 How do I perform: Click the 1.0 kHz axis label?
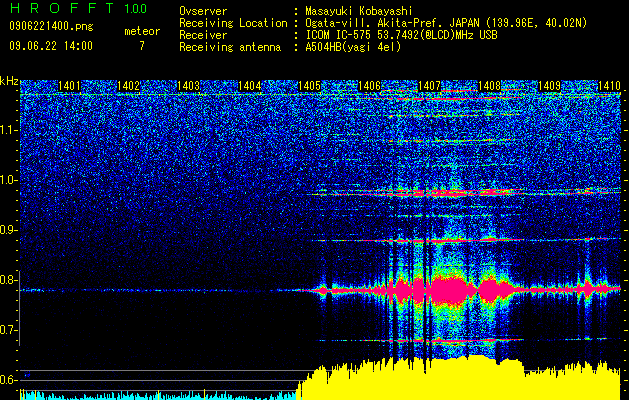[9, 181]
